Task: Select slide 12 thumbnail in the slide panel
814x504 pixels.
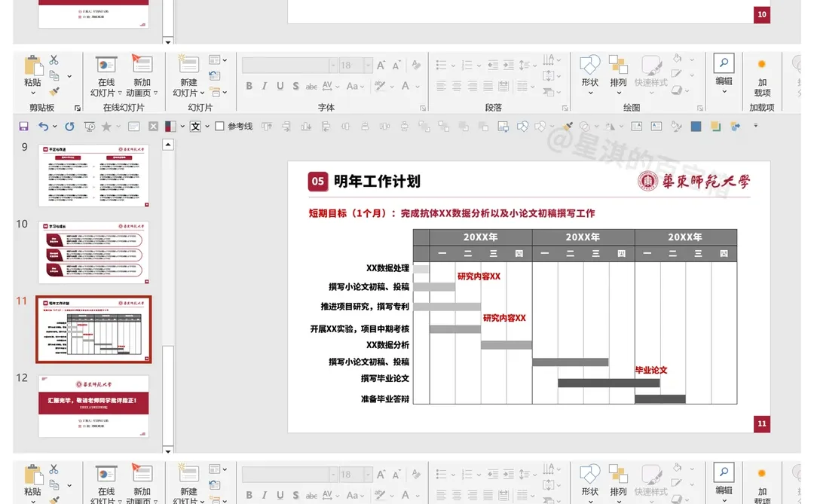Action: point(93,405)
